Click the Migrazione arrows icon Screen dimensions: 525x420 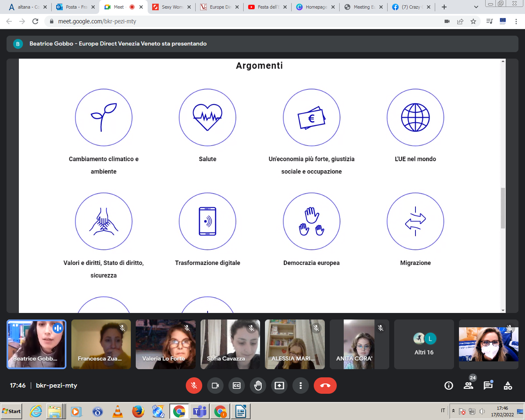[x=415, y=221]
